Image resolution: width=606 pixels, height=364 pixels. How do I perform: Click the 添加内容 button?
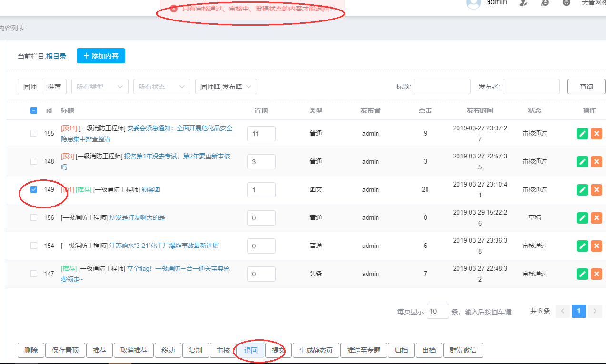tap(101, 56)
